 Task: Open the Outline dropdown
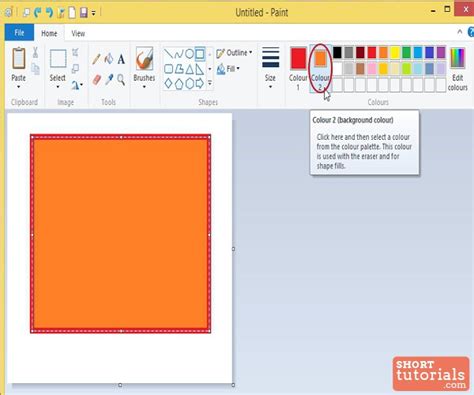click(234, 53)
